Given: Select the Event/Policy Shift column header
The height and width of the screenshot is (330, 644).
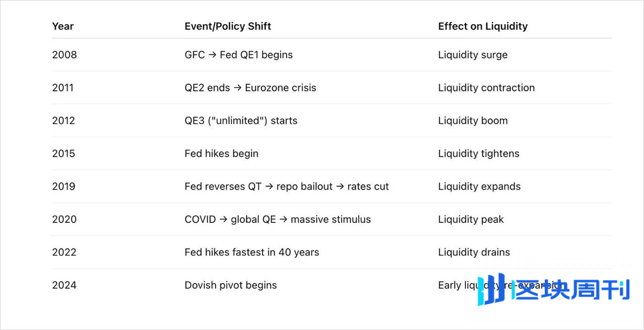Looking at the screenshot, I should pyautogui.click(x=228, y=26).
